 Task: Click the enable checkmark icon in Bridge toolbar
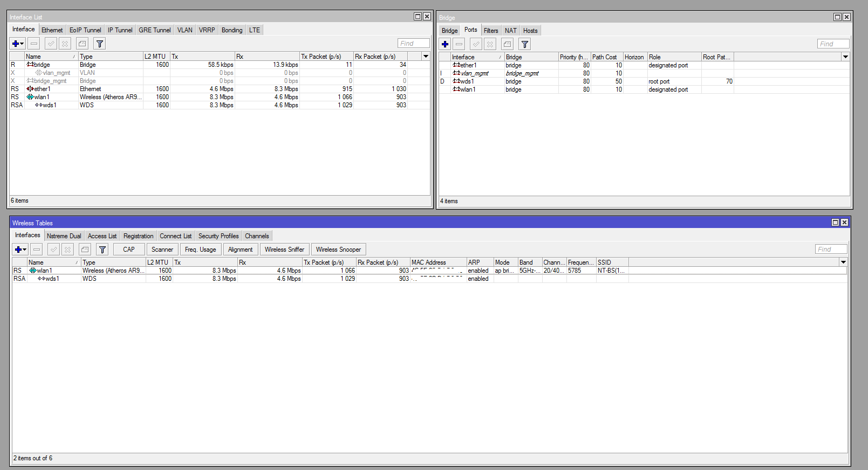point(476,44)
